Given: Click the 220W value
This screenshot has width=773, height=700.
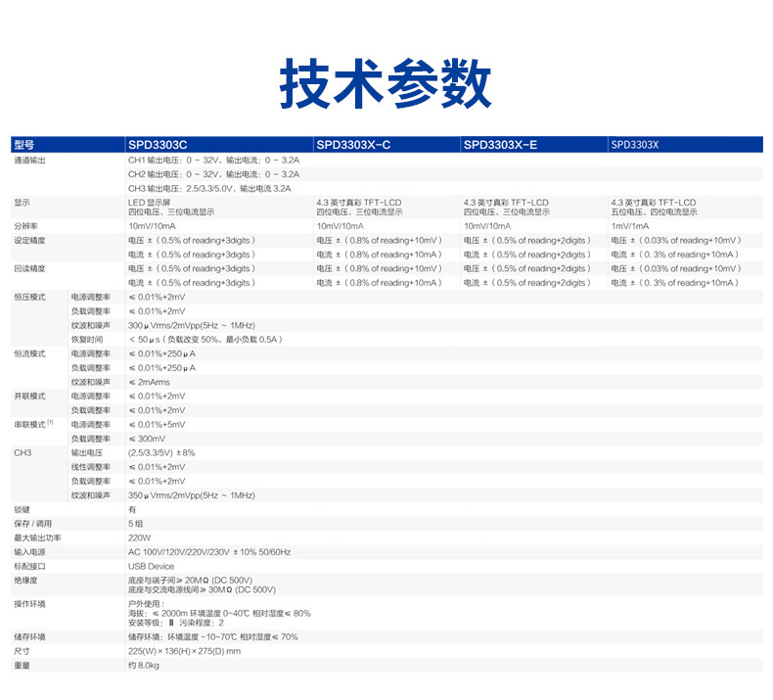Looking at the screenshot, I should coord(140,538).
